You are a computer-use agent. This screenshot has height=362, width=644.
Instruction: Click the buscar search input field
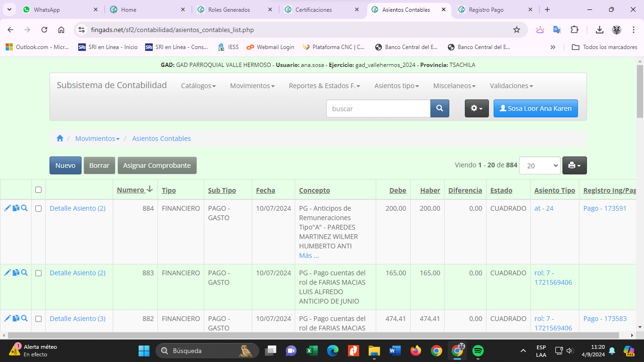378,108
